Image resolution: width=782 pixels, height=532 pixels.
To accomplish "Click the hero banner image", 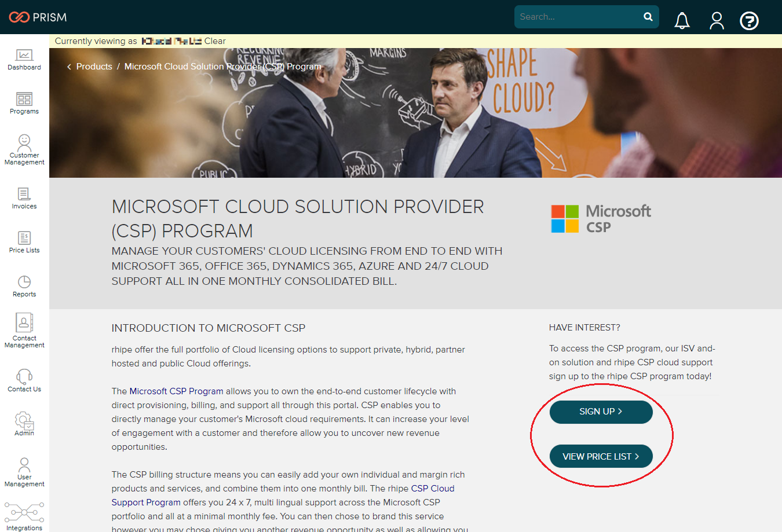I will [415, 113].
